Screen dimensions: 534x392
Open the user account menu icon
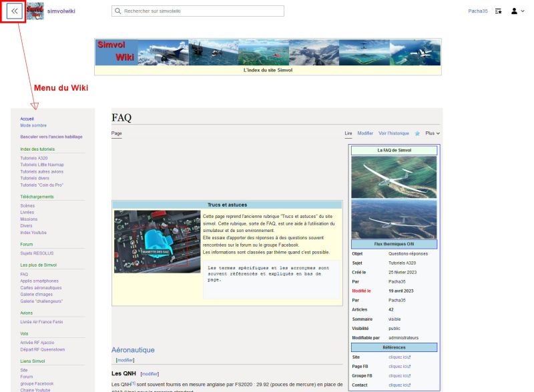(x=517, y=11)
